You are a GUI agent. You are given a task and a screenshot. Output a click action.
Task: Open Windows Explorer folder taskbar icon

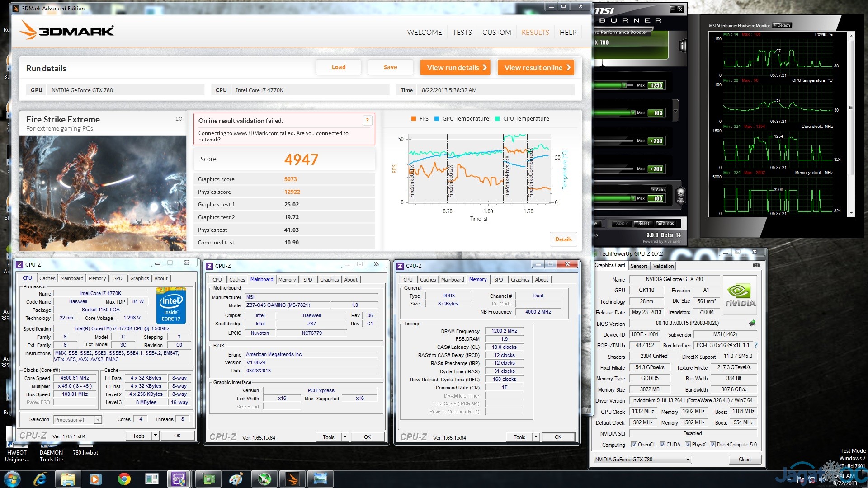coord(68,479)
